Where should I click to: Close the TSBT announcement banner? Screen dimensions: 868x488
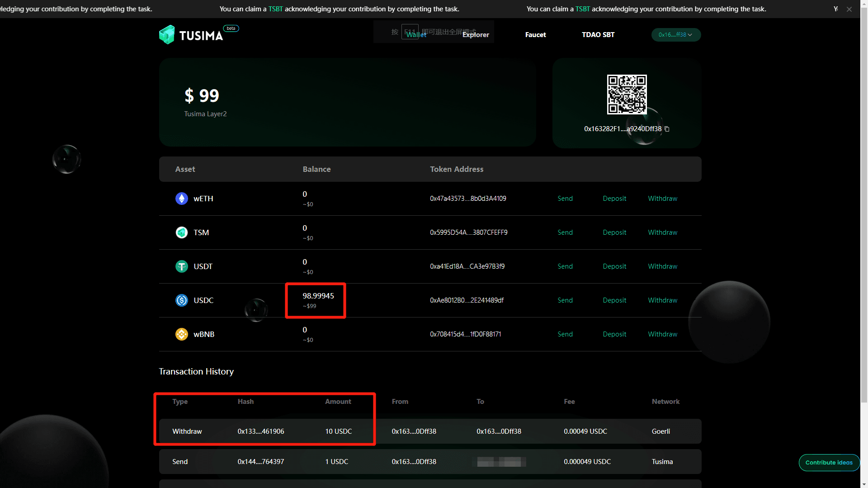tap(849, 9)
